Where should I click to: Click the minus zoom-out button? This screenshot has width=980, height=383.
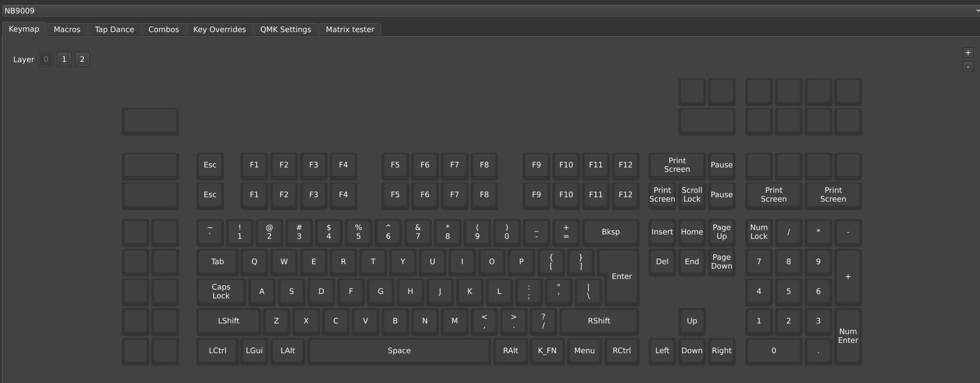pos(968,66)
